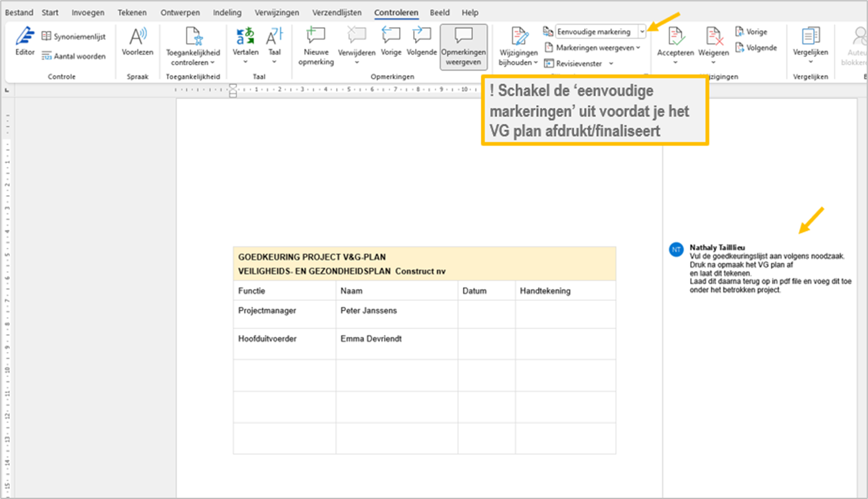Click the Functie header cell
868x499 pixels.
tap(284, 291)
